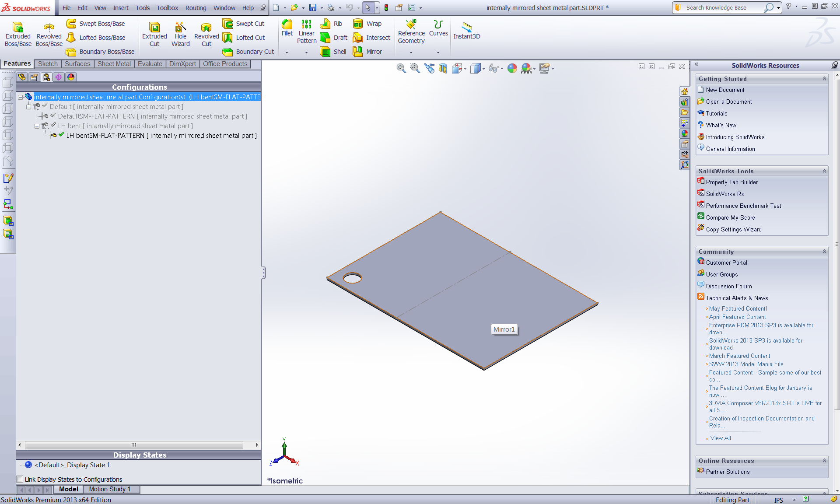Collapse the Default configuration node
This screenshot has width=840, height=504.
(28, 107)
